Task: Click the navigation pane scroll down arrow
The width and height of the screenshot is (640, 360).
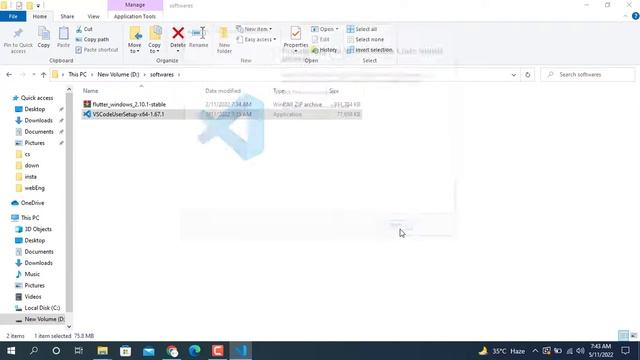Action: point(69,327)
